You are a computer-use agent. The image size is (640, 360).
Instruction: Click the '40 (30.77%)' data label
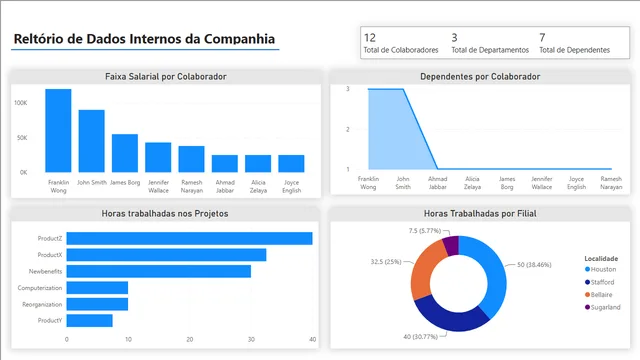click(x=420, y=336)
